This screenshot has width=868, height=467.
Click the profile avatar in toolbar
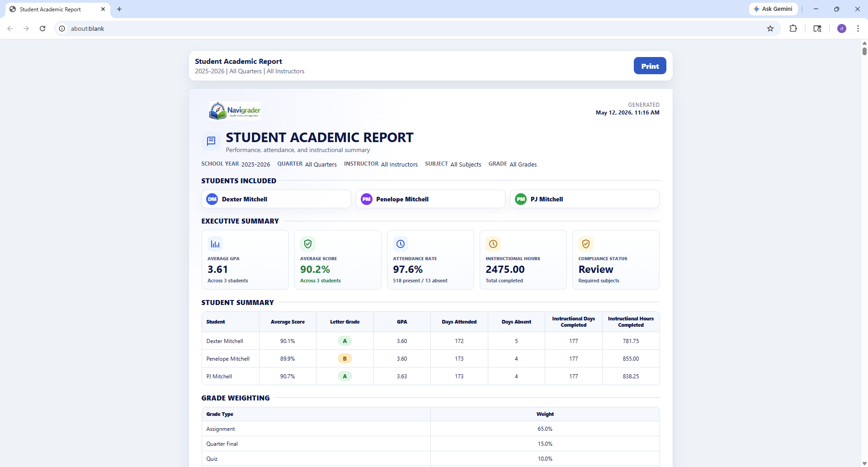841,29
